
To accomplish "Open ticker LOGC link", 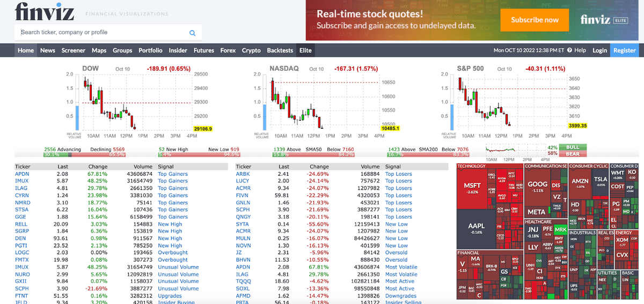I will coord(22,253).
